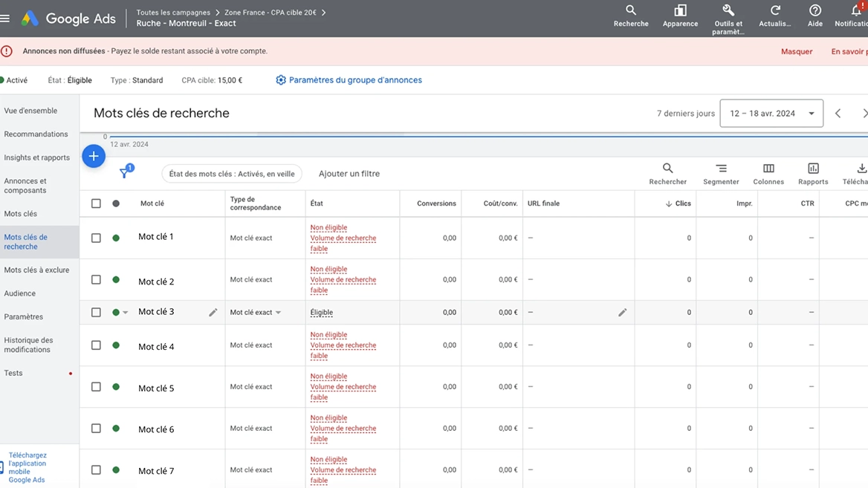Open Audience section
Image resolution: width=868 pixels, height=488 pixels.
tap(20, 293)
